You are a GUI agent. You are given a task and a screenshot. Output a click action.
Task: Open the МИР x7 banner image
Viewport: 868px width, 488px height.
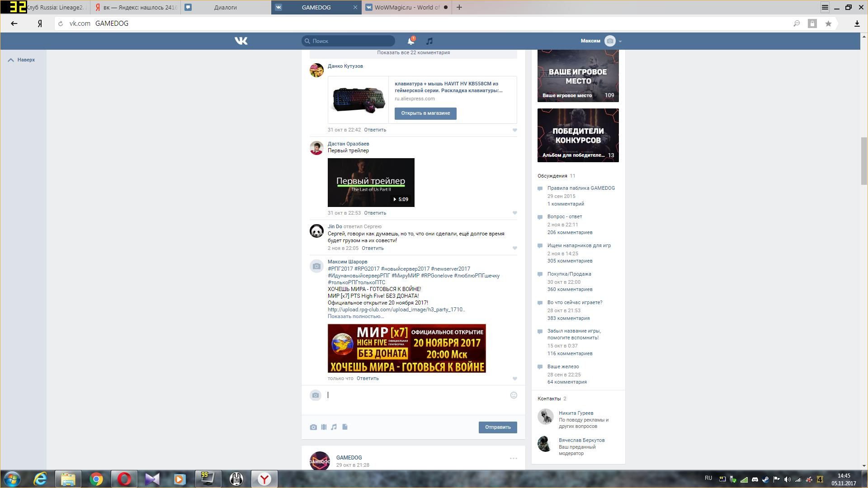pos(407,348)
